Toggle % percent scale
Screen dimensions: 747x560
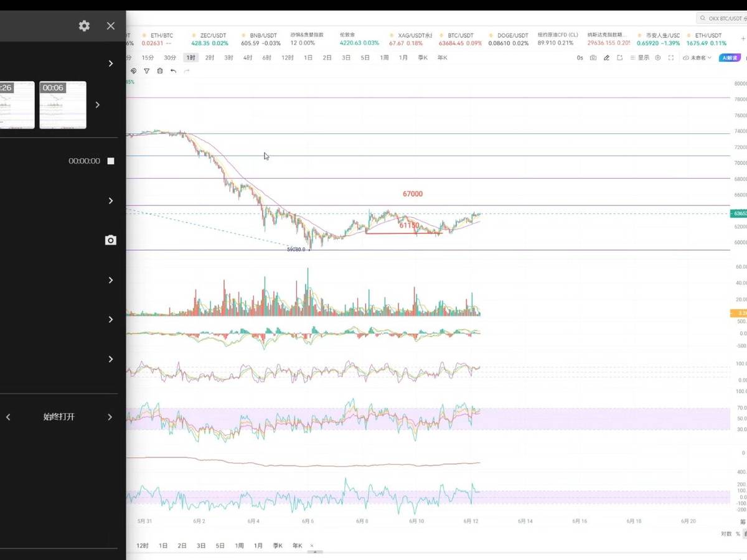point(738,534)
